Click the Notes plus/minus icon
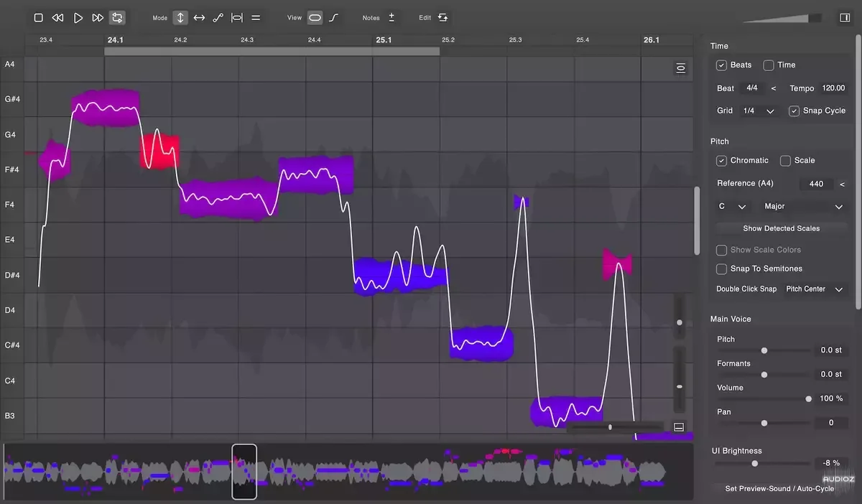Screen dimensions: 862x504 tap(391, 17)
